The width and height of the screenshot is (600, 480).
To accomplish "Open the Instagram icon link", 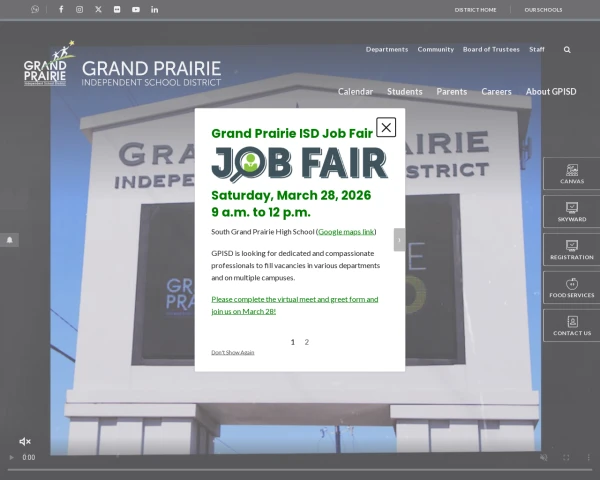I will [79, 9].
